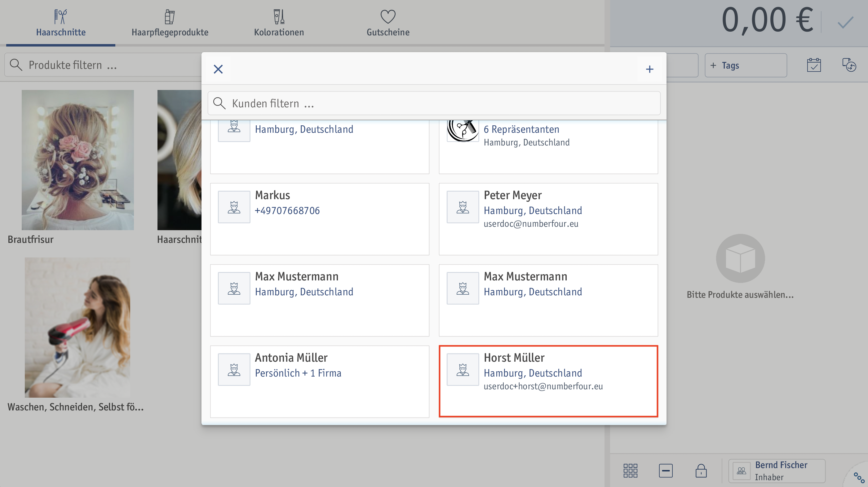Select customer Antonia Müller
This screenshot has width=868, height=487.
coord(319,382)
